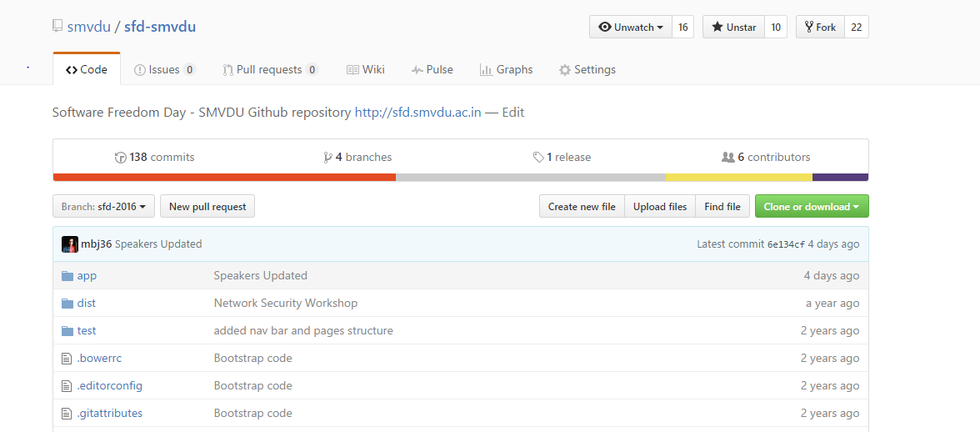The width and height of the screenshot is (980, 432).
Task: View the 1 release
Action: (562, 158)
